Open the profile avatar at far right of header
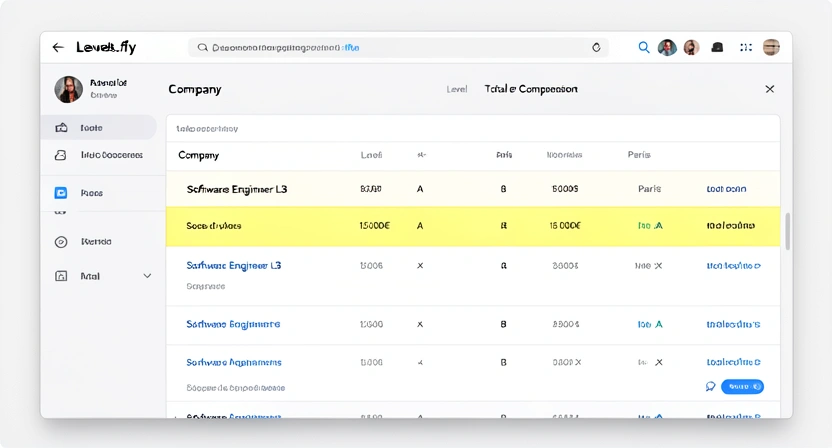Viewport: 832px width, 448px height. point(771,47)
